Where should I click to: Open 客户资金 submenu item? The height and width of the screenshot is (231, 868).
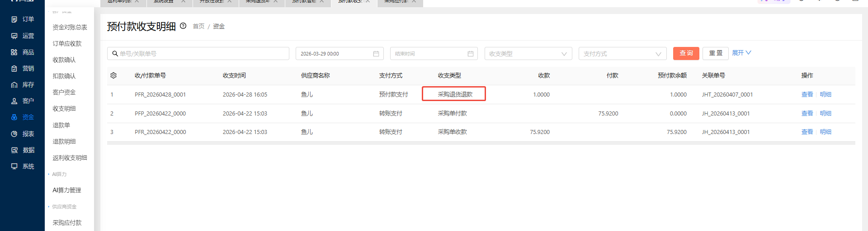coord(64,92)
